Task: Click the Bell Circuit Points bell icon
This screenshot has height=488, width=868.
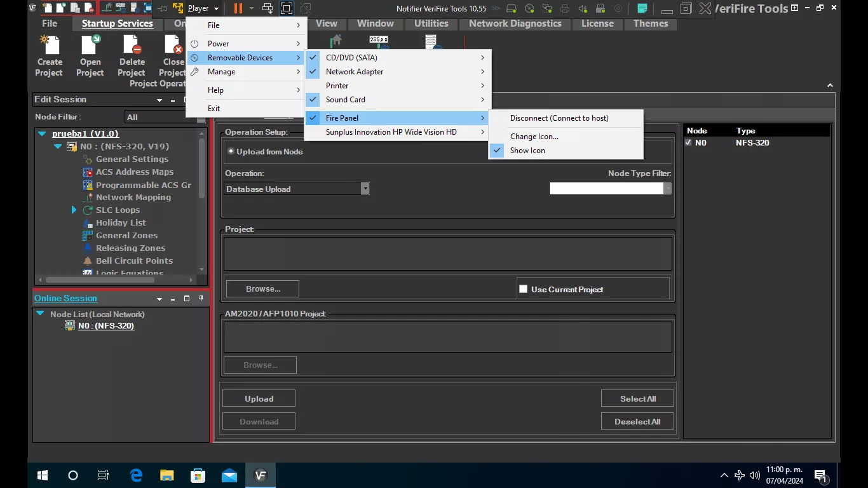Action: [x=88, y=261]
